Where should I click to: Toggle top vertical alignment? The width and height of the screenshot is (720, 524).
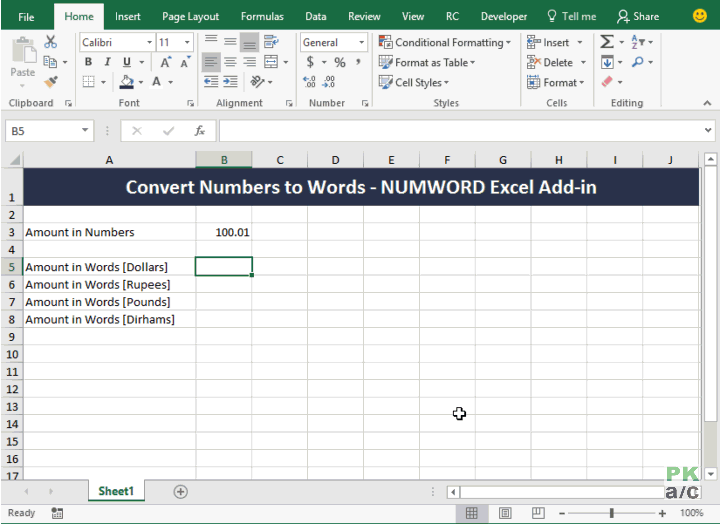pos(211,42)
